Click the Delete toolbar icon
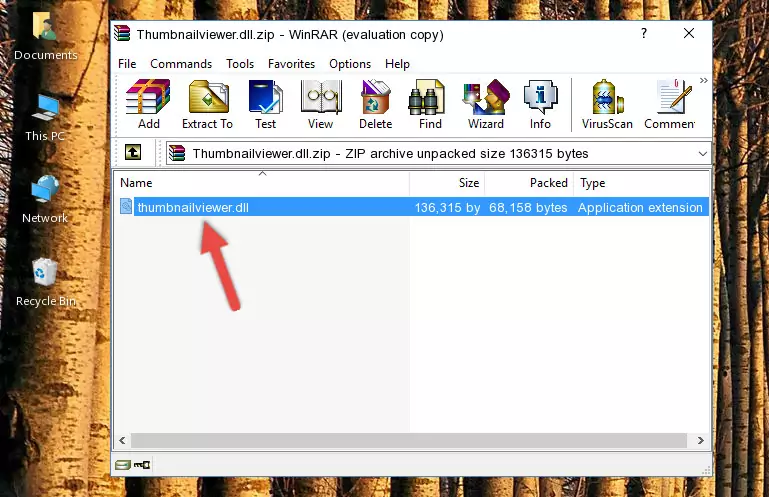 [x=376, y=104]
